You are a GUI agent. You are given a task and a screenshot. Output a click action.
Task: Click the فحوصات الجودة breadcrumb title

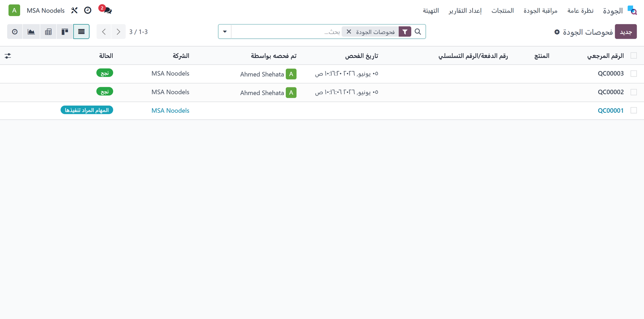(x=588, y=32)
